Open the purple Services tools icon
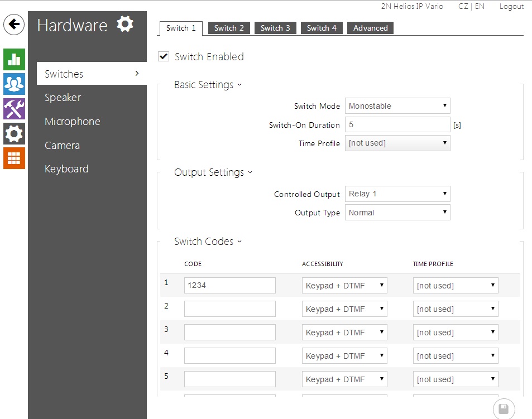532x419 pixels. tap(14, 108)
